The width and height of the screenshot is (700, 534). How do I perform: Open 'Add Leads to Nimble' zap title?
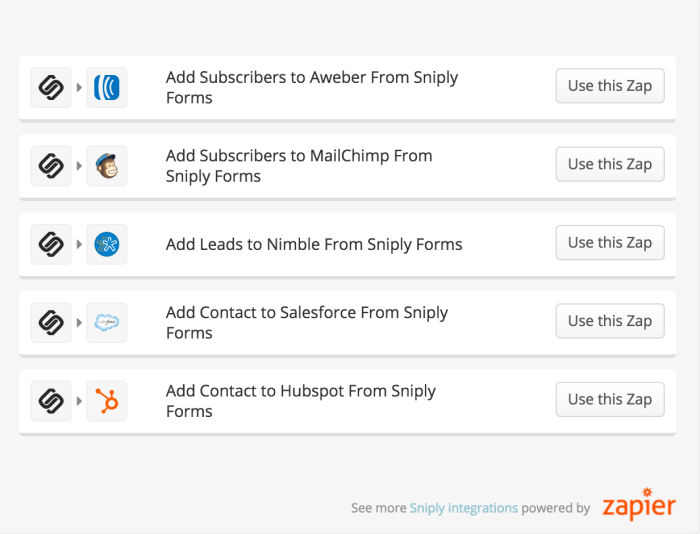pyautogui.click(x=314, y=244)
